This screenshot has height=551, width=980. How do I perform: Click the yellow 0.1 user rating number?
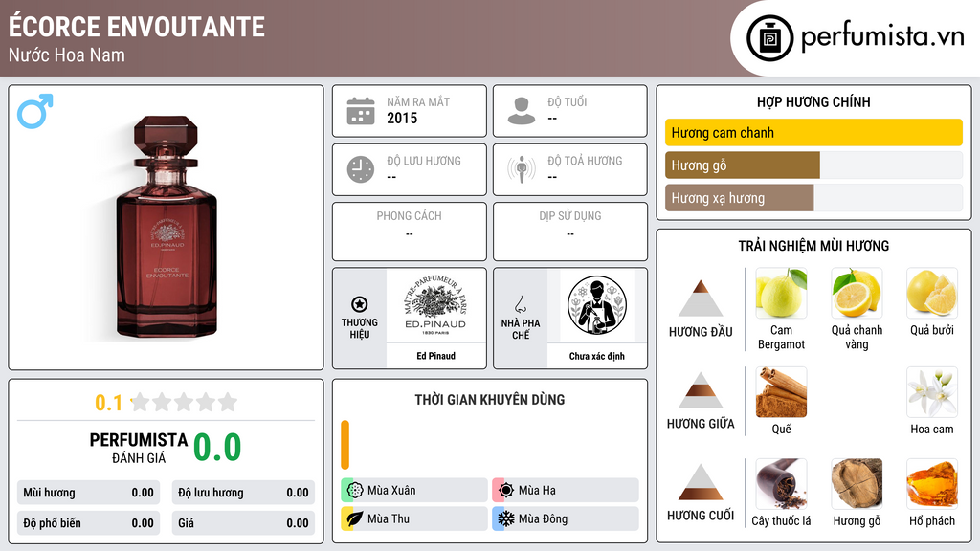tap(108, 403)
